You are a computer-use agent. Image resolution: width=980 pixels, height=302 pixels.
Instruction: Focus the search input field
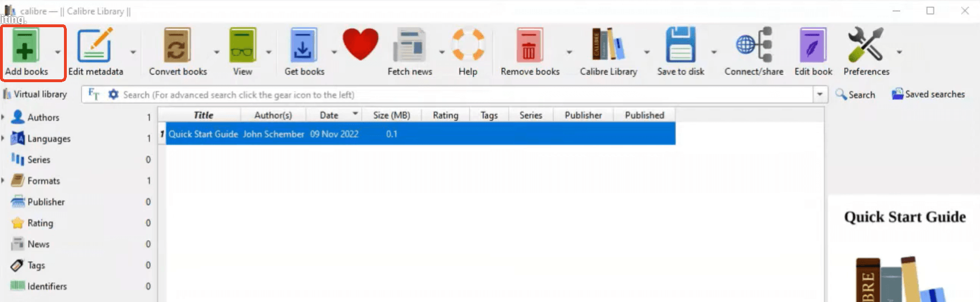[x=468, y=95]
